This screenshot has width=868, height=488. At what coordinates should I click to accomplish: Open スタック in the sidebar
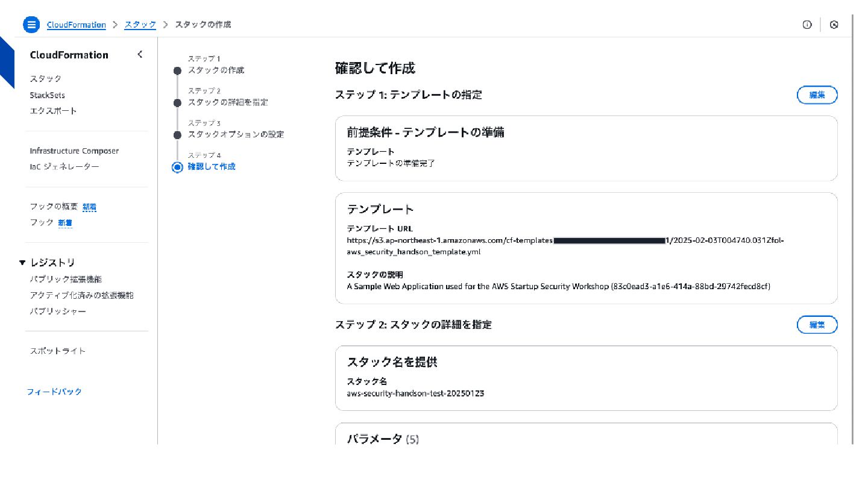pyautogui.click(x=46, y=79)
